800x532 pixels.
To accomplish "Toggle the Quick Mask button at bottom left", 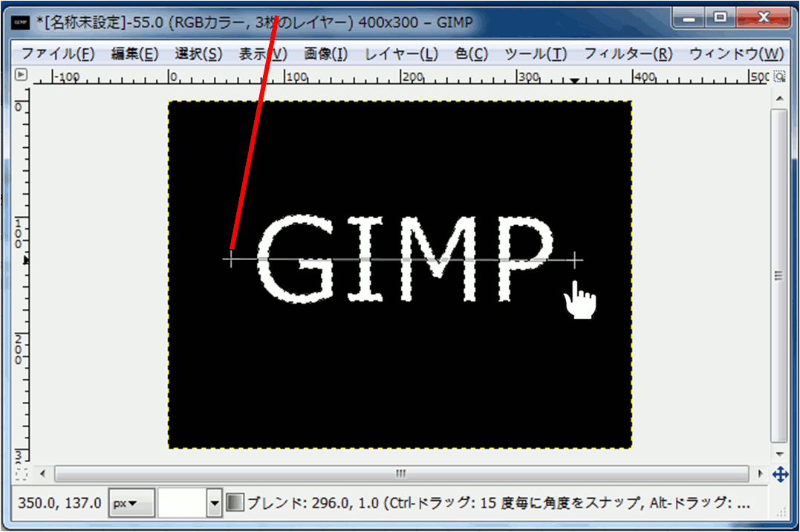I will 21,473.
